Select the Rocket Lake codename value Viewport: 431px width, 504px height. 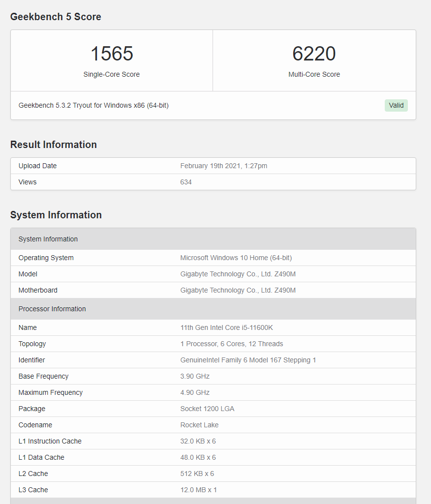(199, 425)
